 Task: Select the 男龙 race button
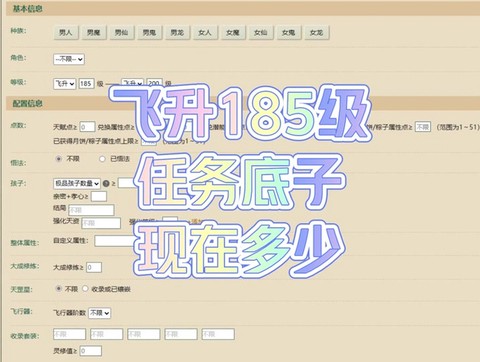(x=177, y=32)
